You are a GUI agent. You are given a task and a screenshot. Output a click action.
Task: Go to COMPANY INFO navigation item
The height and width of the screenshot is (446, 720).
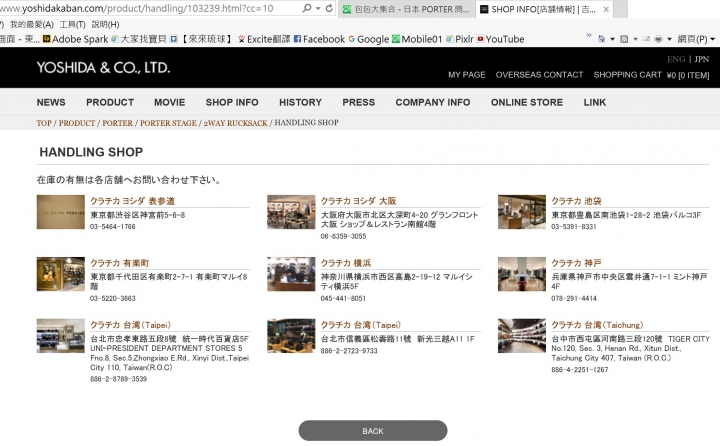tap(433, 102)
